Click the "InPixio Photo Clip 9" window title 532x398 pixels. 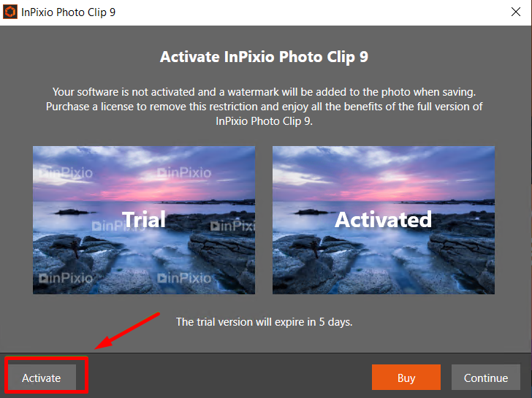[68, 12]
